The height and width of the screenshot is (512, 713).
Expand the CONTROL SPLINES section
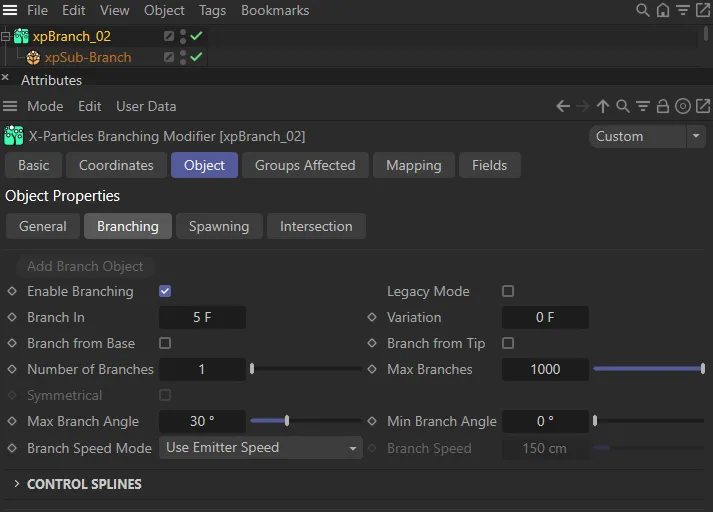click(17, 484)
